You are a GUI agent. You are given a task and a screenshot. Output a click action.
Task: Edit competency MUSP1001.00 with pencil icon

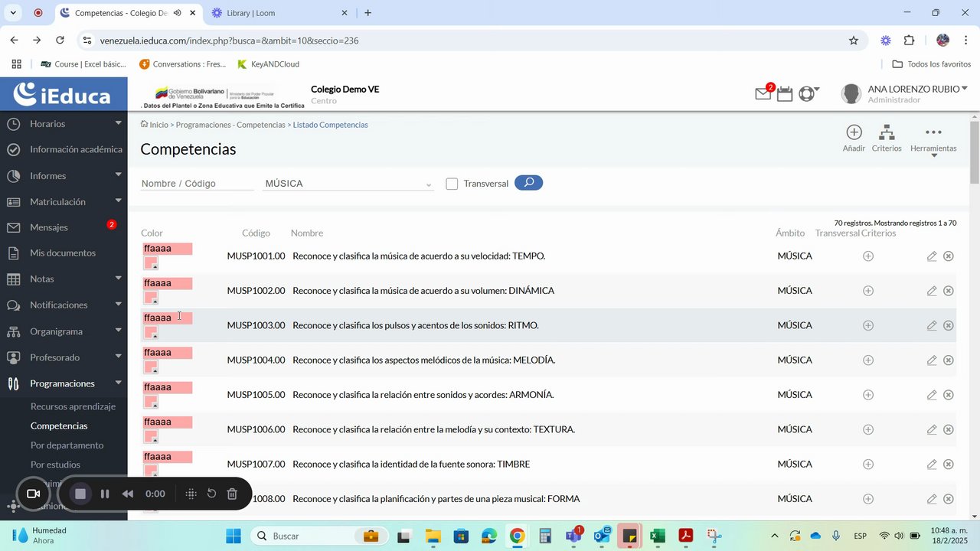pos(932,256)
